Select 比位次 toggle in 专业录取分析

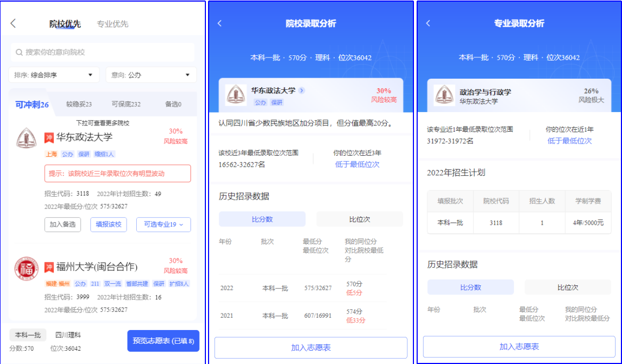tap(568, 287)
